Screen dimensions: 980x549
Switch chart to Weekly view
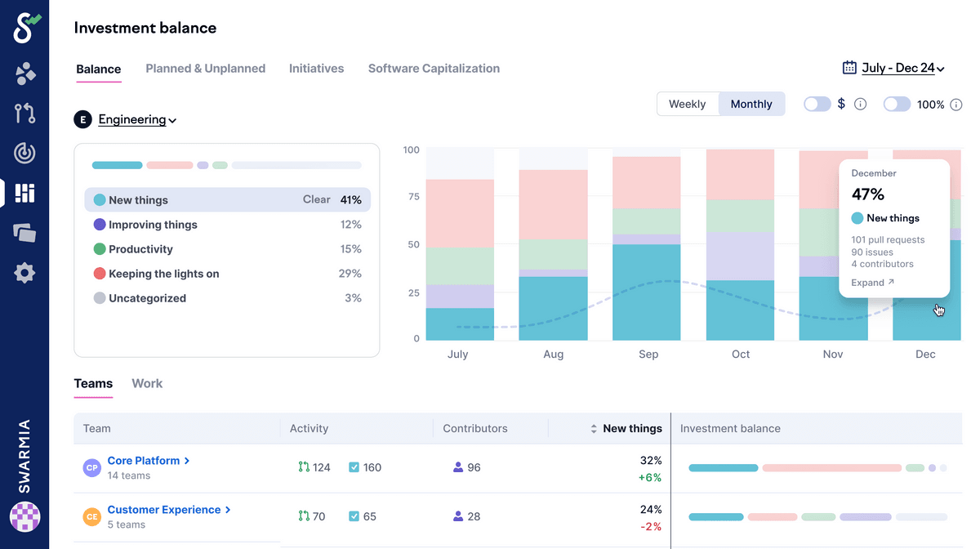click(687, 104)
